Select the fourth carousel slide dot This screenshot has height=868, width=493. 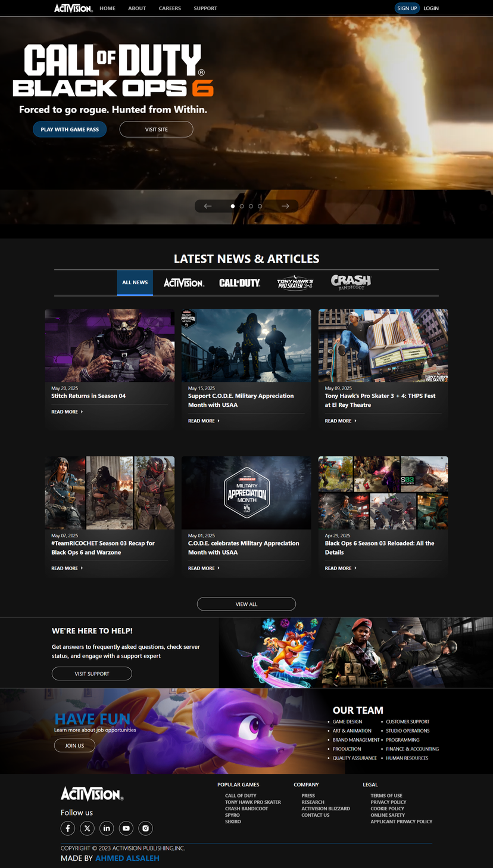pyautogui.click(x=260, y=206)
